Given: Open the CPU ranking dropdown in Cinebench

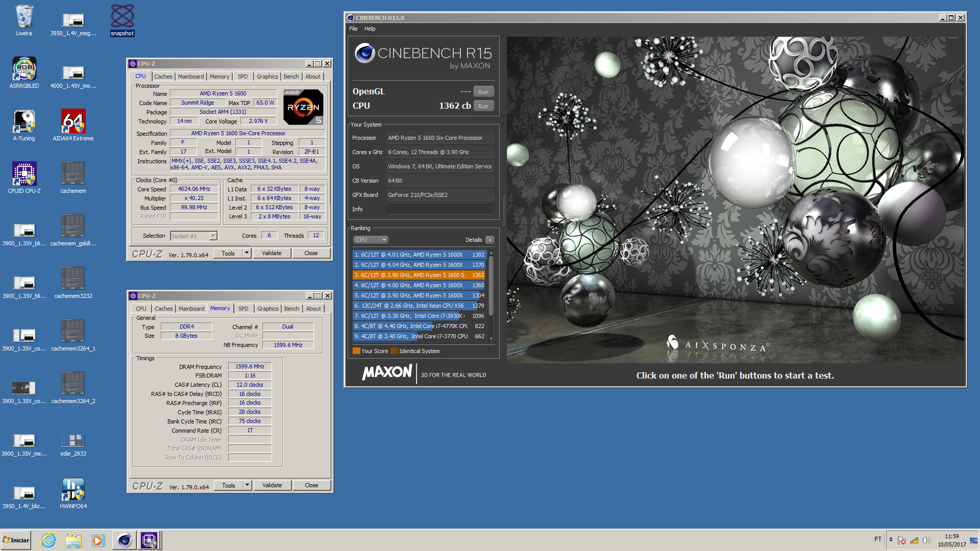Looking at the screenshot, I should 371,240.
